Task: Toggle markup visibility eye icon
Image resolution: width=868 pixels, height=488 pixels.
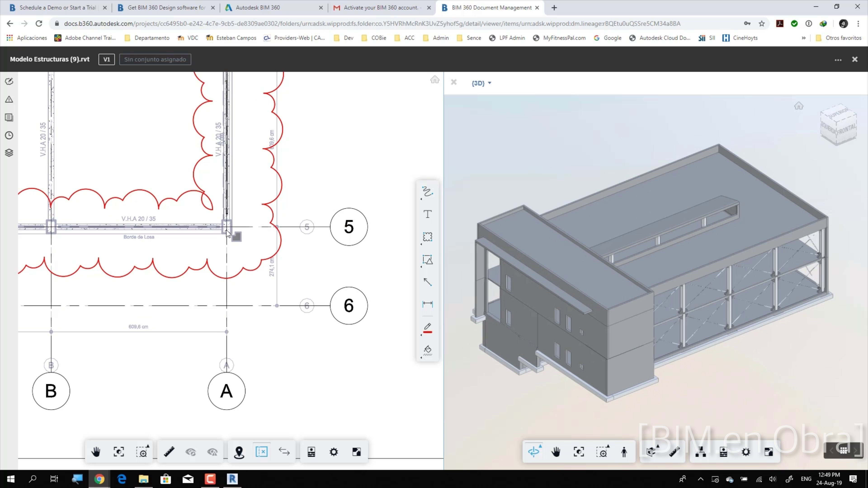Action: (191, 452)
